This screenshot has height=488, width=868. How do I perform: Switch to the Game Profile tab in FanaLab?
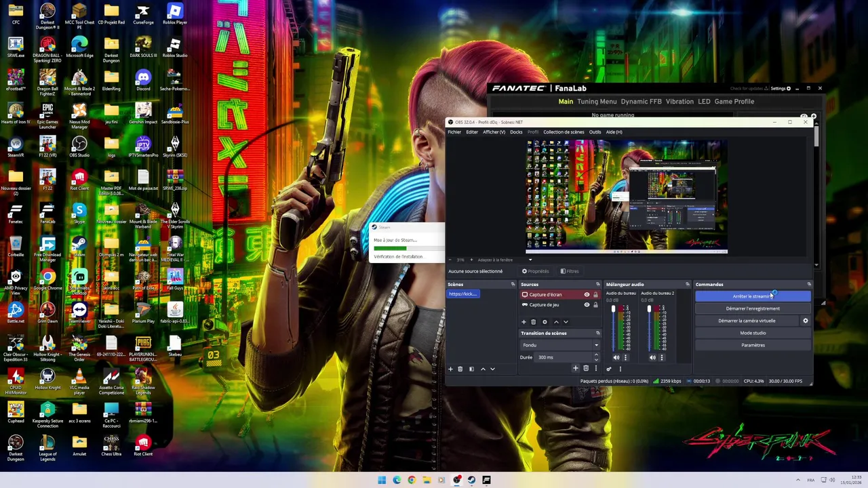click(734, 102)
